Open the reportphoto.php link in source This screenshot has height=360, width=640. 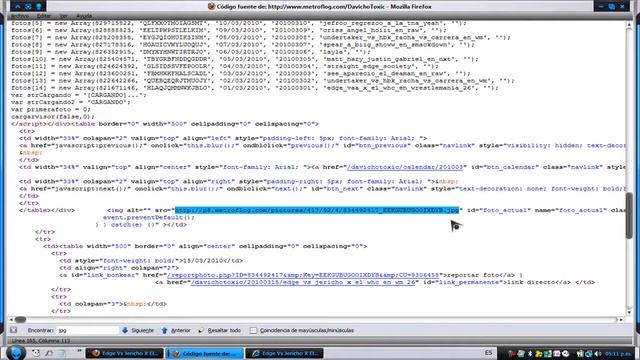coord(302,275)
